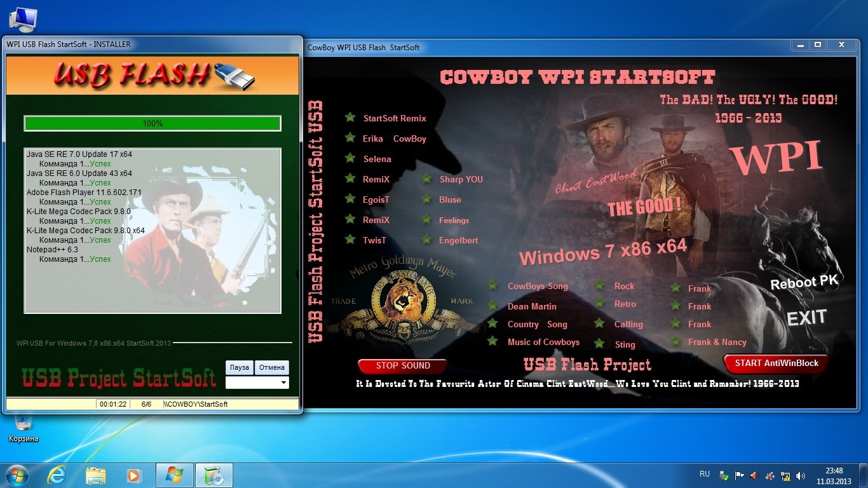The height and width of the screenshot is (488, 868).
Task: Click the star next to CowBoys Song
Action: click(492, 285)
